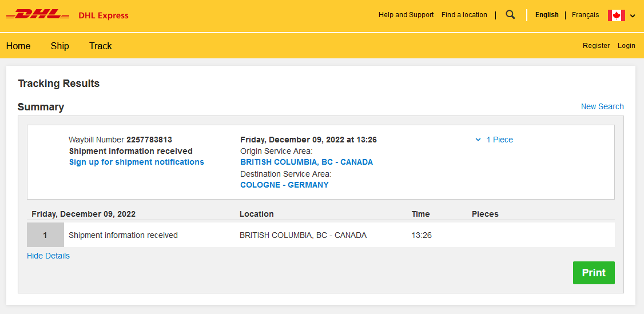Image resolution: width=644 pixels, height=314 pixels.
Task: Select English language
Action: coord(547,15)
